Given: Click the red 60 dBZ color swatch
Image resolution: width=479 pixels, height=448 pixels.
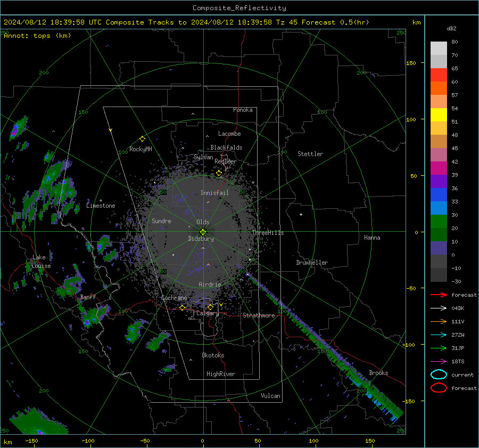Looking at the screenshot, I should pyautogui.click(x=439, y=75).
